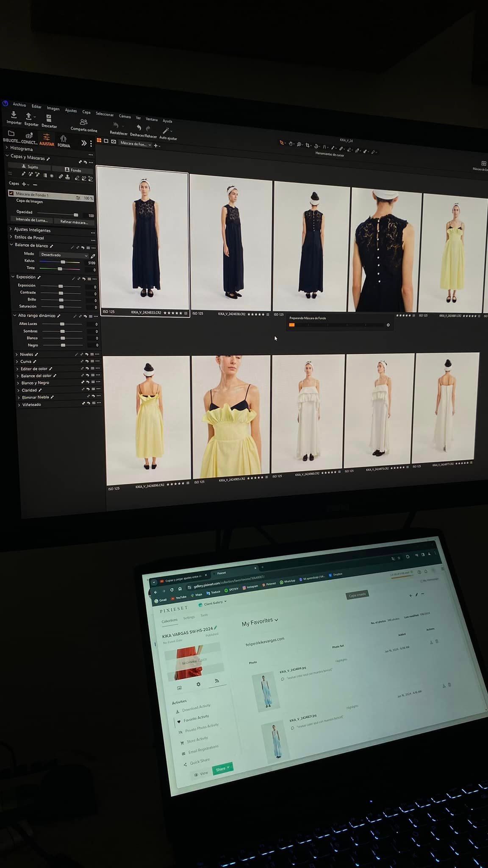Click the Deshacer undo arrow
The image size is (488, 868).
click(x=139, y=128)
